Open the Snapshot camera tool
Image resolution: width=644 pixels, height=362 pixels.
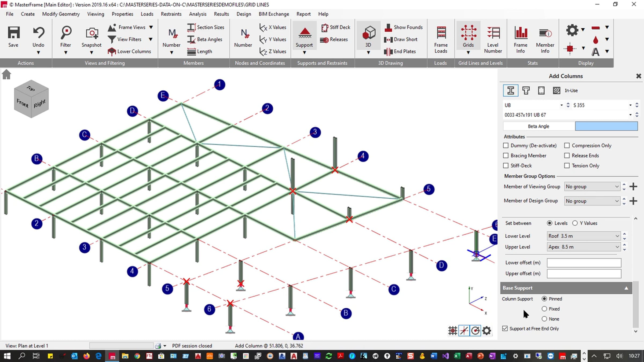click(x=92, y=33)
